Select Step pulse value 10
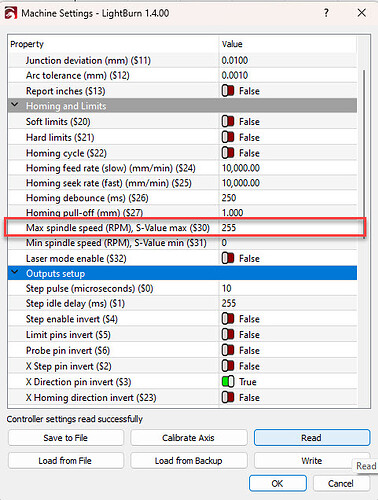This screenshot has width=378, height=500. point(226,288)
